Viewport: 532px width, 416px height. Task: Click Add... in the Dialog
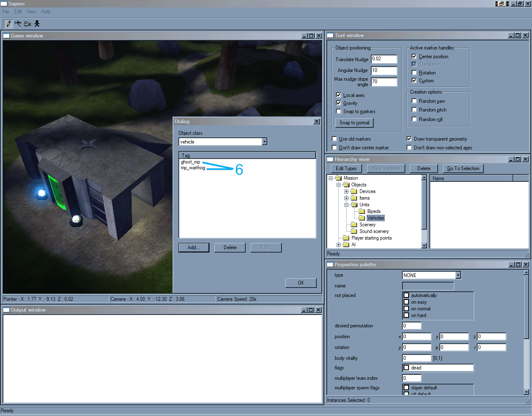[x=194, y=248]
